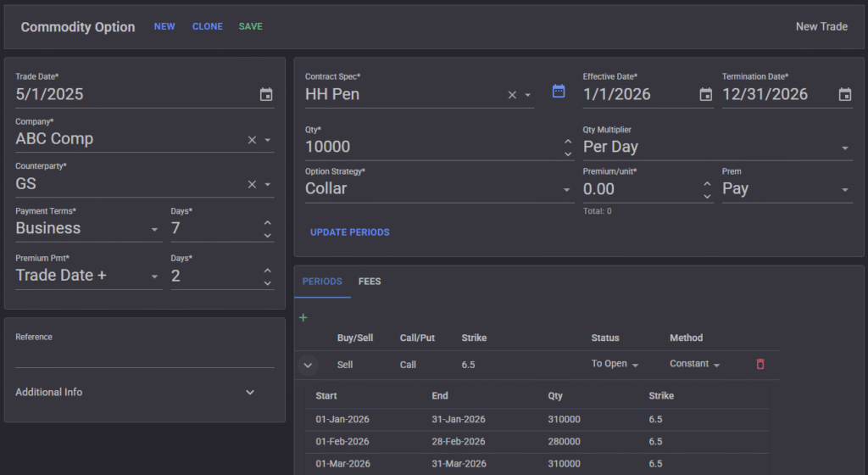The image size is (868, 475).
Task: Click UPDATE PERIODS
Action: tap(350, 232)
